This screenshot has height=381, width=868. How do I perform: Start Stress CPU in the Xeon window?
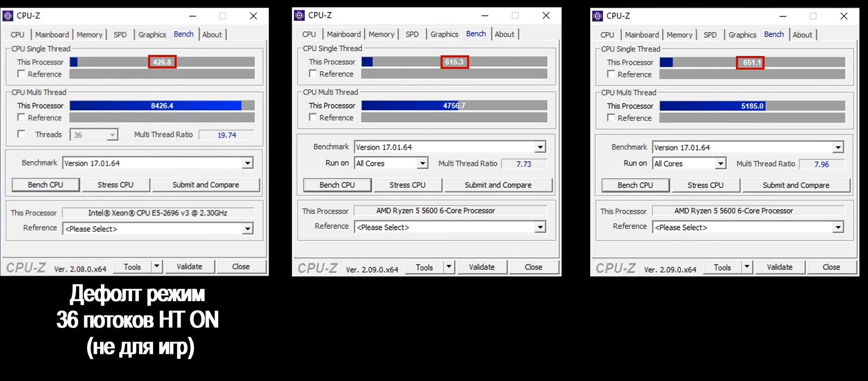(x=115, y=185)
